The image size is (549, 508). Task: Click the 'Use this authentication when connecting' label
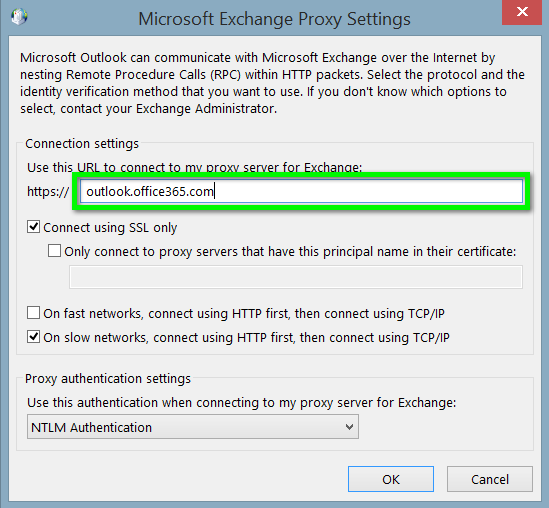pyautogui.click(x=242, y=403)
